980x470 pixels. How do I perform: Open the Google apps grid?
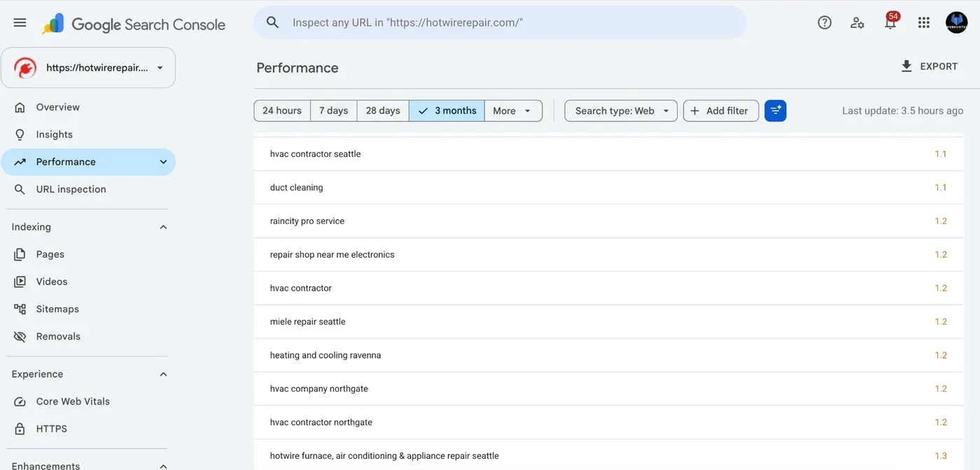click(x=923, y=22)
